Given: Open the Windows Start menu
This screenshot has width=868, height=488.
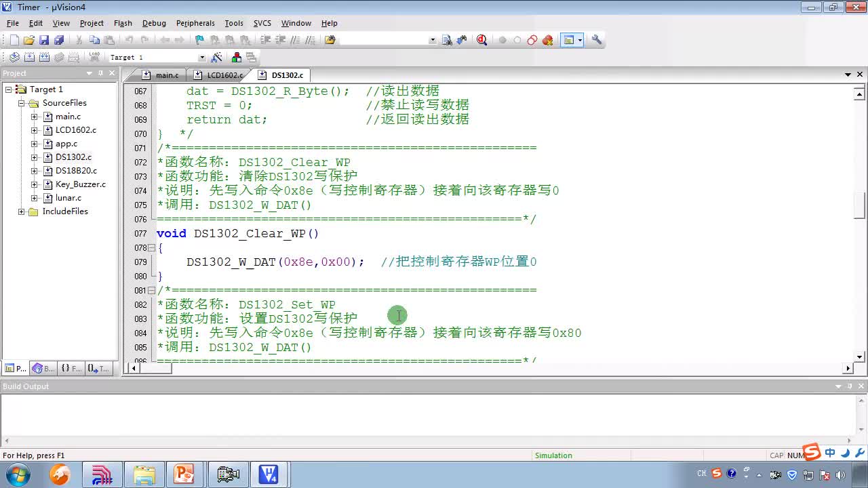Looking at the screenshot, I should click(x=18, y=474).
